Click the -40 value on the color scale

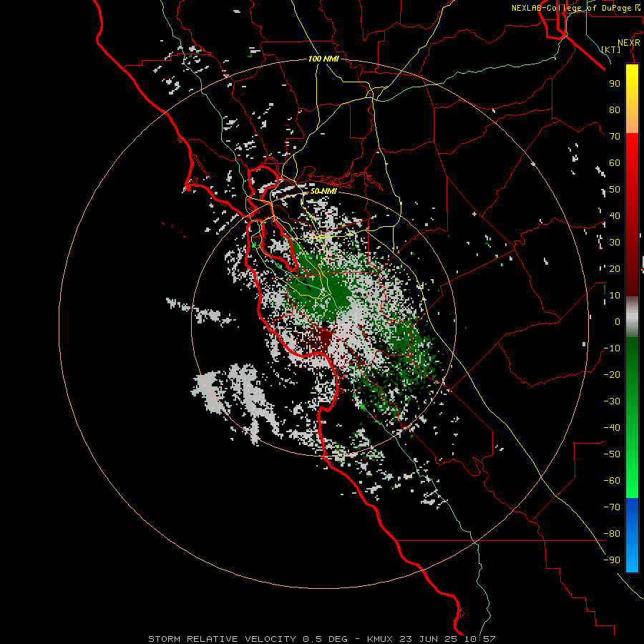click(612, 428)
